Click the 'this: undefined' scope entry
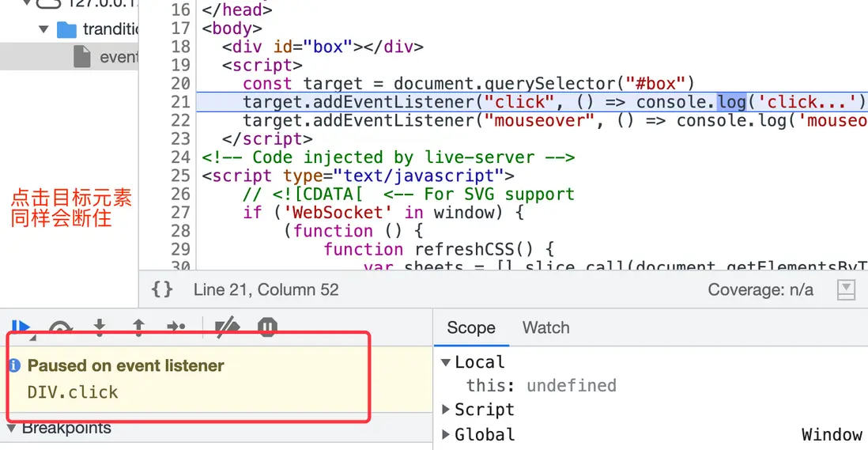Image resolution: width=868 pixels, height=450 pixels. point(541,386)
